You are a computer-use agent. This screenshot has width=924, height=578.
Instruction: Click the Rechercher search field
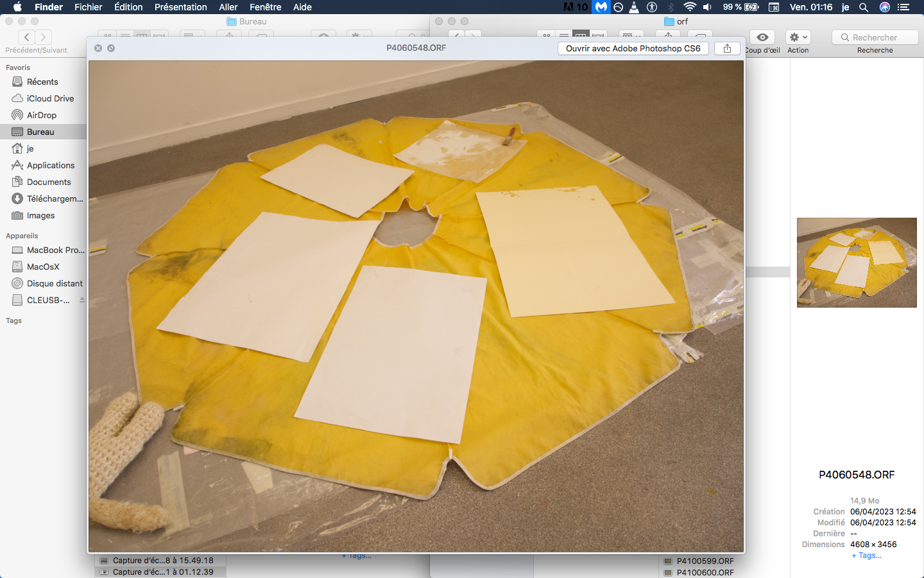tap(875, 37)
